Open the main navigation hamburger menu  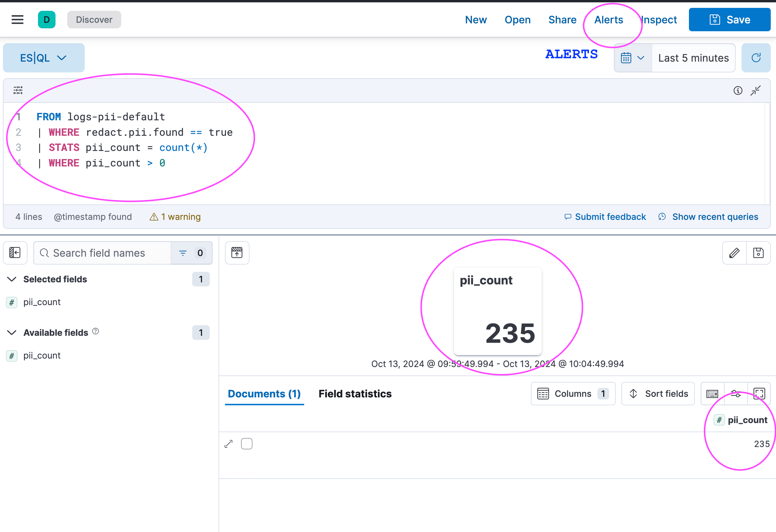[17, 19]
